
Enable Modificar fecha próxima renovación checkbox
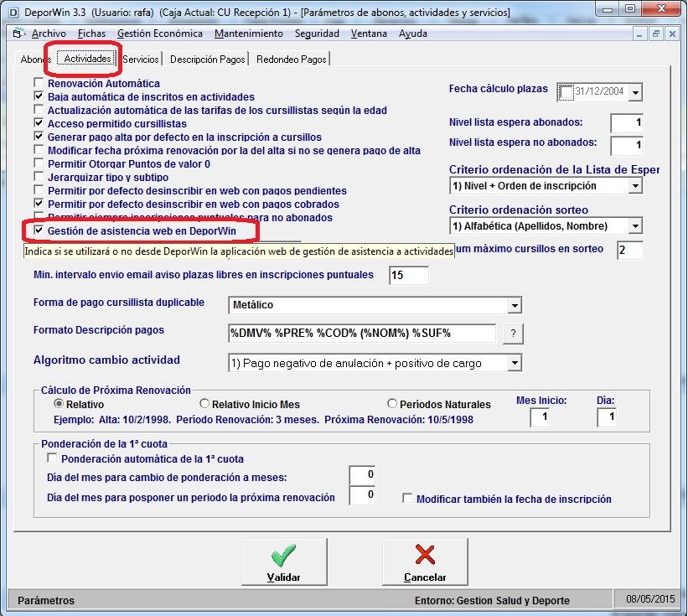[39, 150]
